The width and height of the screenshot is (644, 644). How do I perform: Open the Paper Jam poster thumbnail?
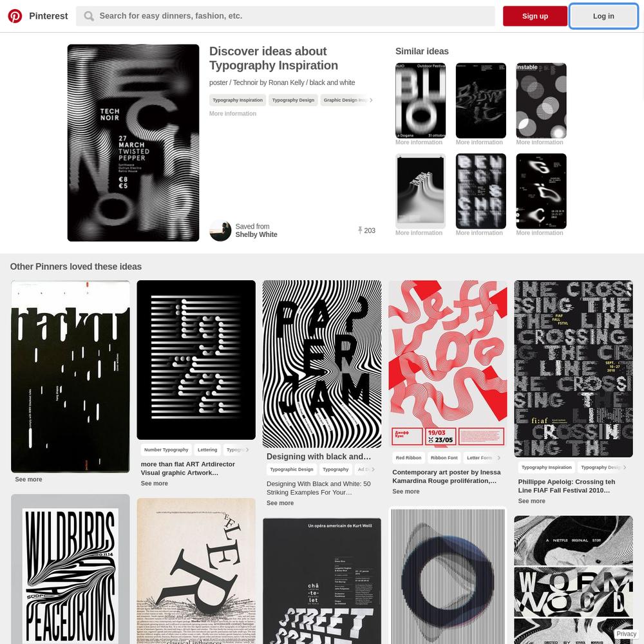(322, 364)
